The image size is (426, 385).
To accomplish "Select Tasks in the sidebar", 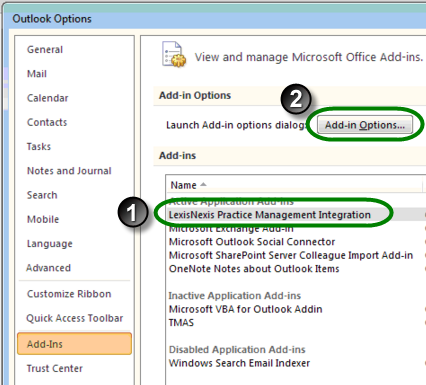I will tap(39, 147).
